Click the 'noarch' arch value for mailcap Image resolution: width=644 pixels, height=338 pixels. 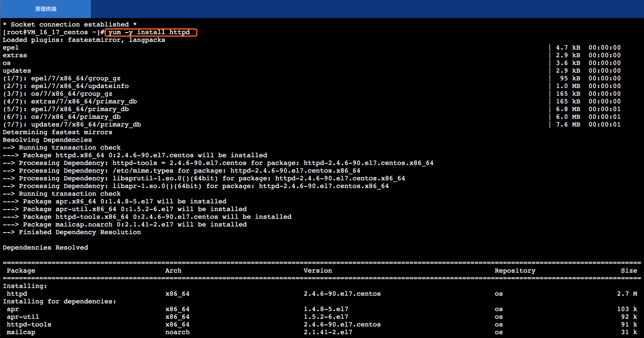177,332
